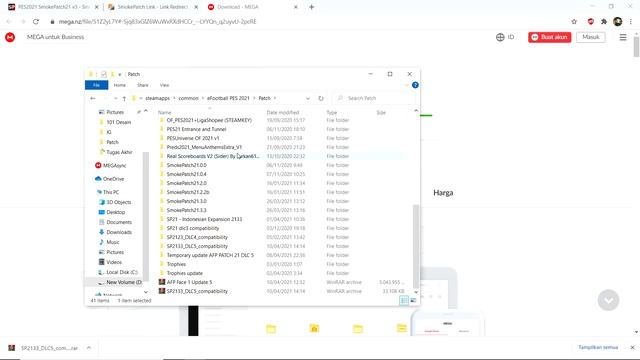The width and height of the screenshot is (640, 360).
Task: Click Tampilkan semua in downloads bar
Action: pyautogui.click(x=598, y=347)
